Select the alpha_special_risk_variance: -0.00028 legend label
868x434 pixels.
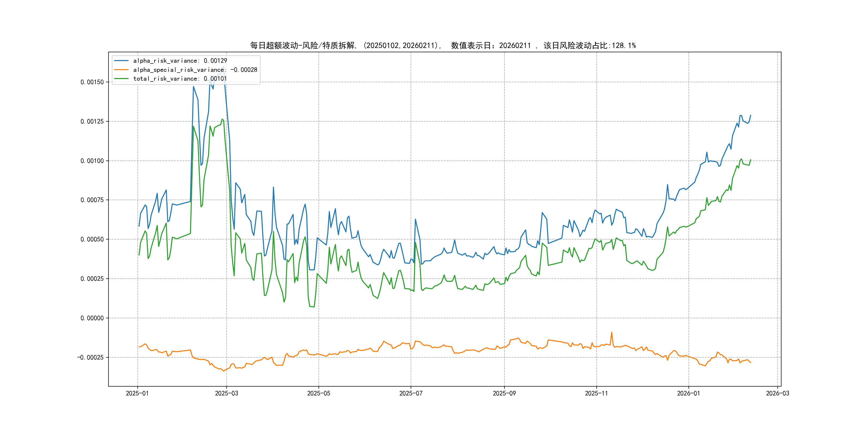click(x=195, y=70)
